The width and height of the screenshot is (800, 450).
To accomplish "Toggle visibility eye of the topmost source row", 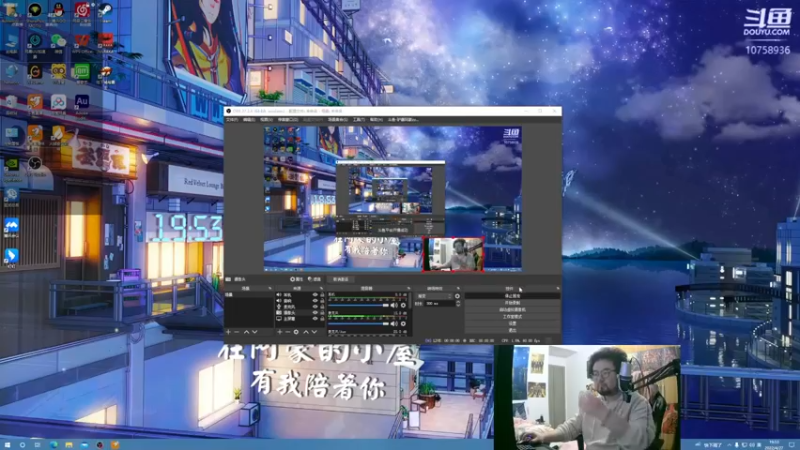I will pyautogui.click(x=315, y=295).
